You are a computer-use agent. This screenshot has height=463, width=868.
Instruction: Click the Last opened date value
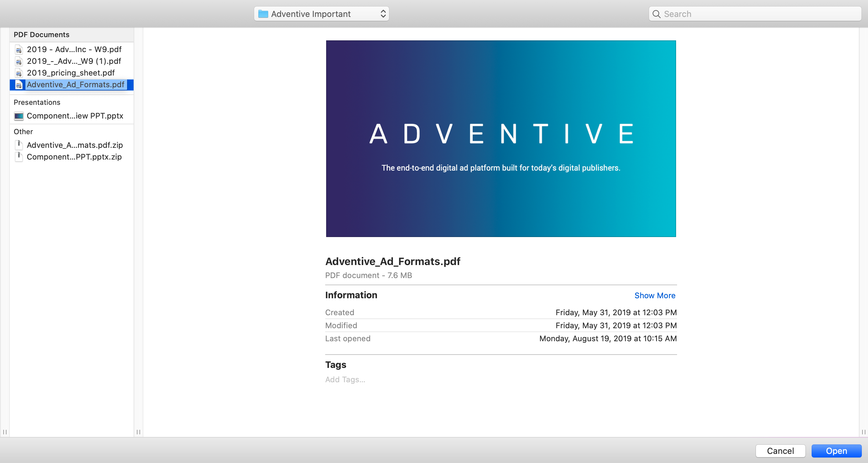click(x=608, y=339)
